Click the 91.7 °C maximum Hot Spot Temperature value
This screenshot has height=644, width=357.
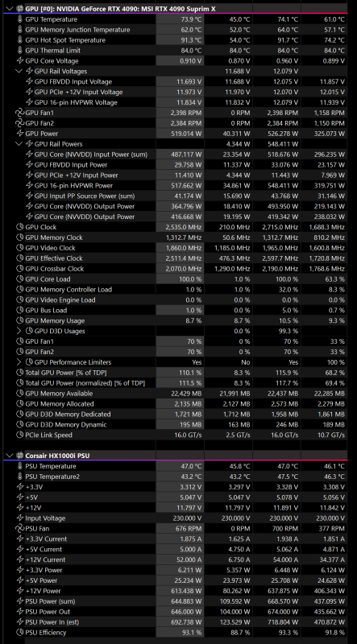pos(286,39)
